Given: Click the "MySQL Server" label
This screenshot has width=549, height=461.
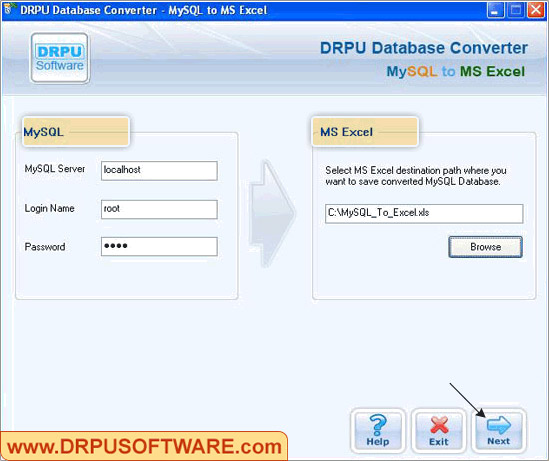Looking at the screenshot, I should click(x=55, y=169).
